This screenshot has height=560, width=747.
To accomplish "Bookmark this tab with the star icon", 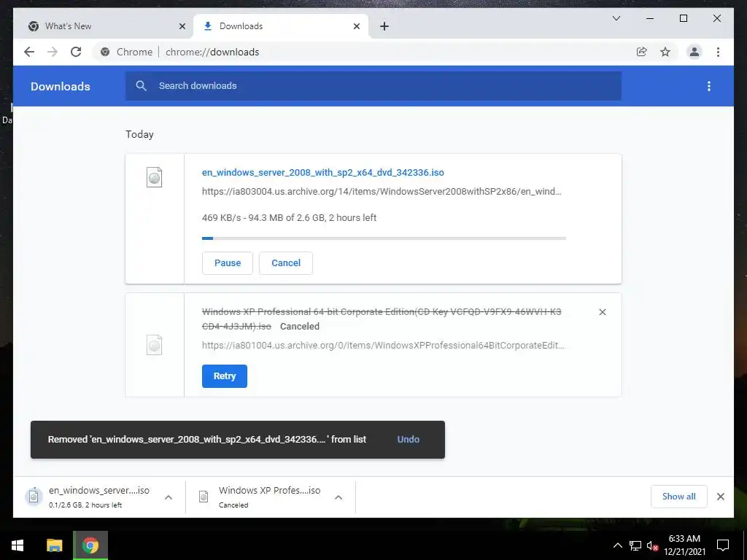I will coord(665,52).
